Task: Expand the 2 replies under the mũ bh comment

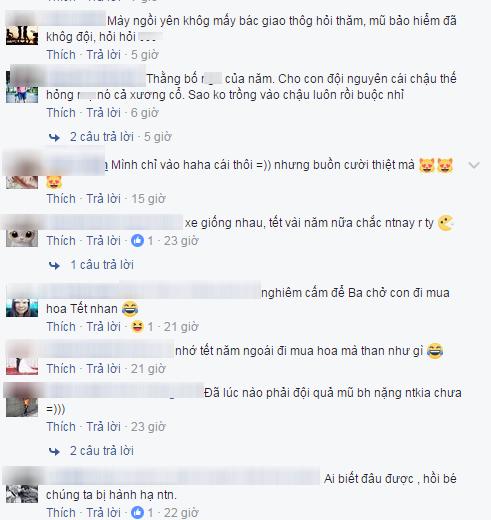Action: [x=102, y=451]
